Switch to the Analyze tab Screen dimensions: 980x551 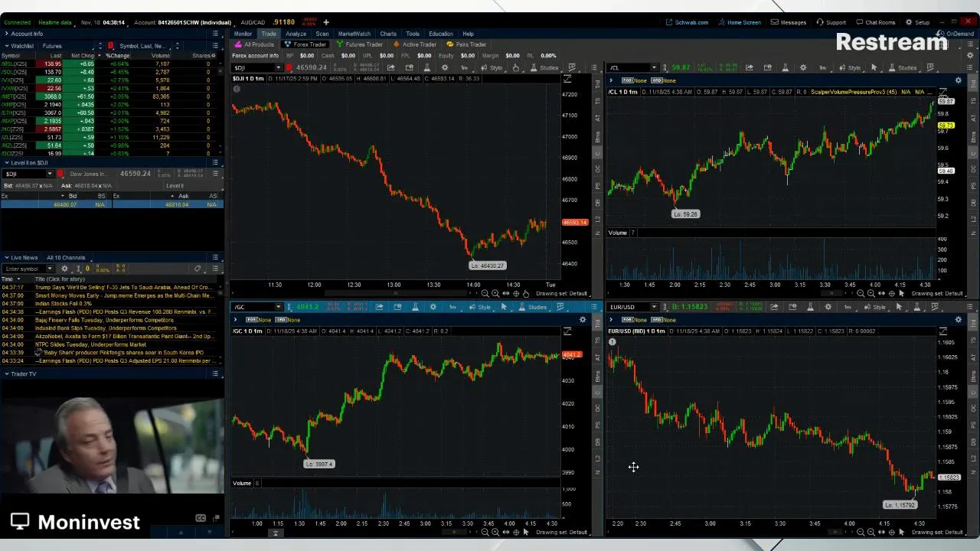coord(296,34)
